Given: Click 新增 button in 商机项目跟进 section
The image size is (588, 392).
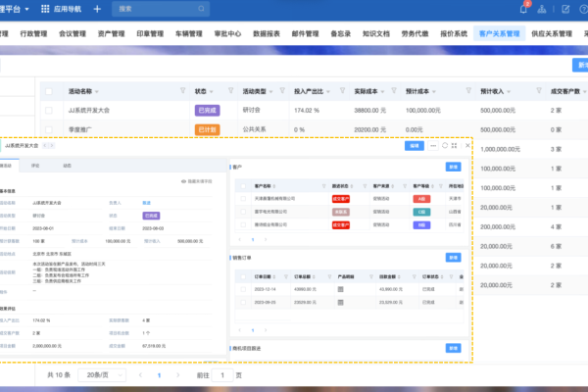Looking at the screenshot, I should point(454,349).
